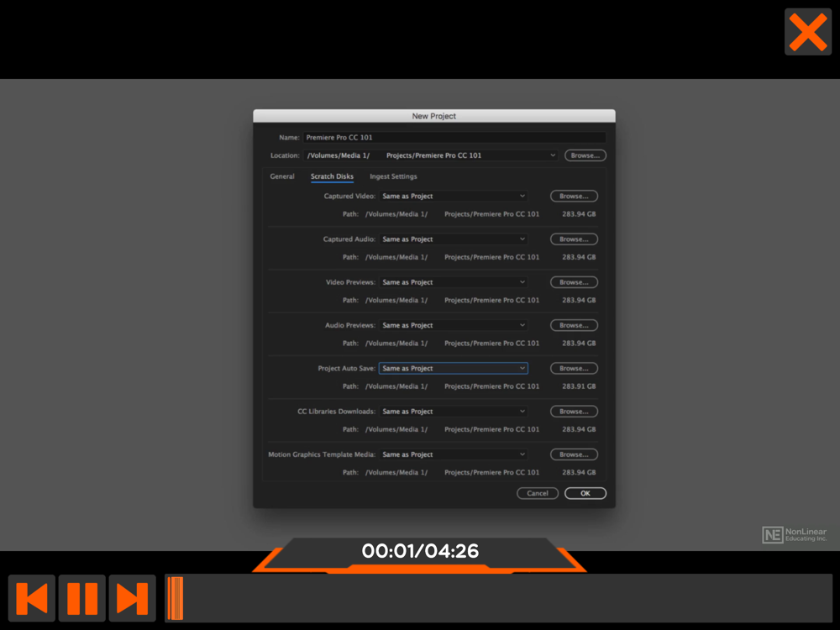The width and height of the screenshot is (840, 630).
Task: Open Audio Previews dropdown
Action: 454,325
